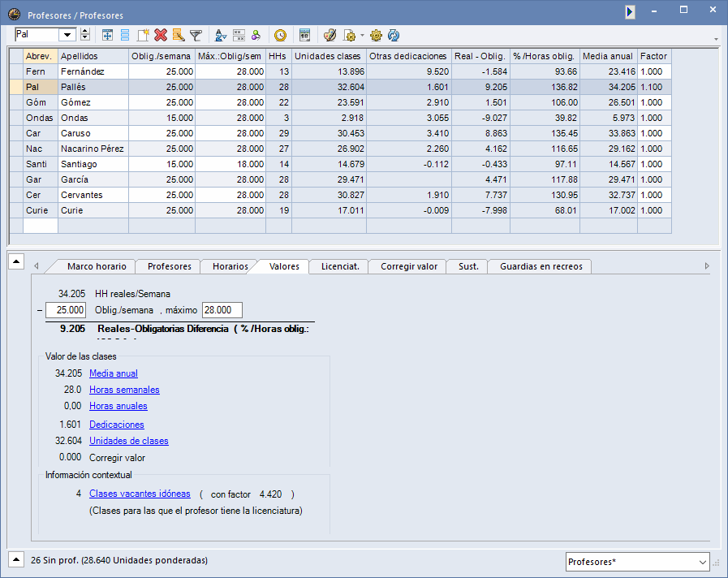Click the Media anual column header

click(x=608, y=56)
